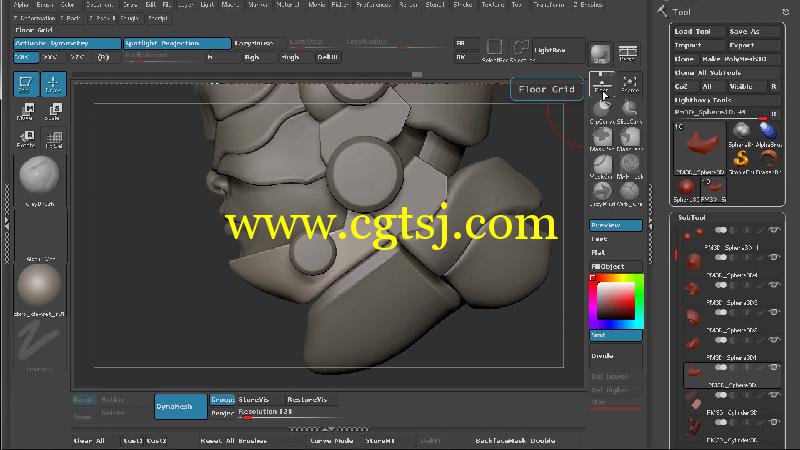The image size is (800, 450).
Task: Open the Preferences menu
Action: [x=373, y=5]
